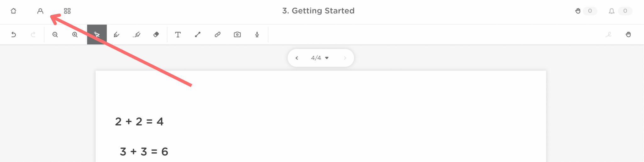The height and width of the screenshot is (162, 644).
Task: Choose the Text tool
Action: point(178,35)
